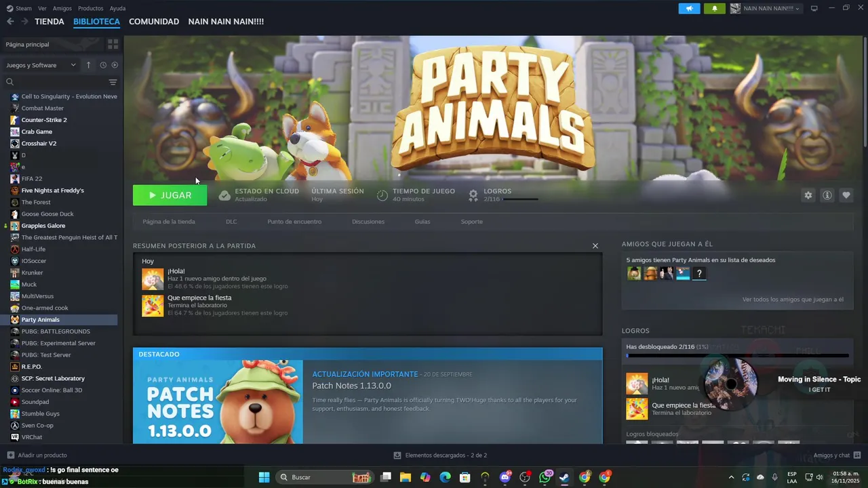Open Guías link
This screenshot has width=868, height=488.
point(422,222)
